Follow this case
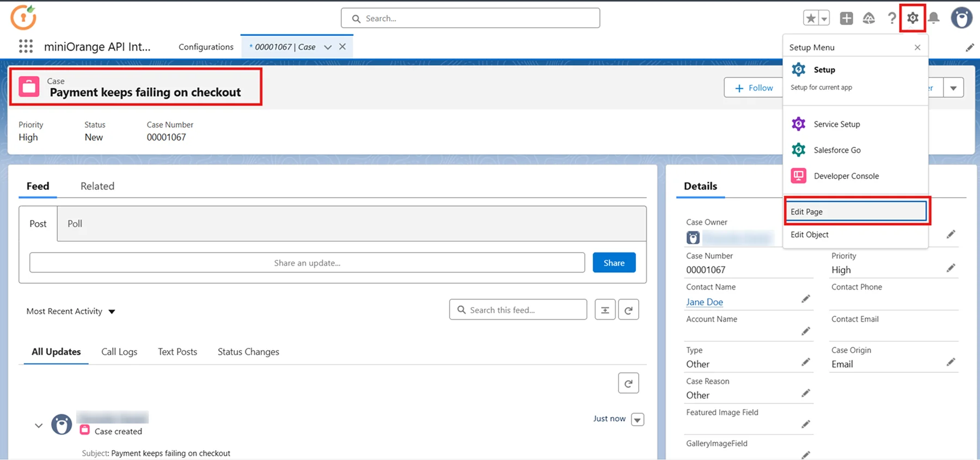 753,88
